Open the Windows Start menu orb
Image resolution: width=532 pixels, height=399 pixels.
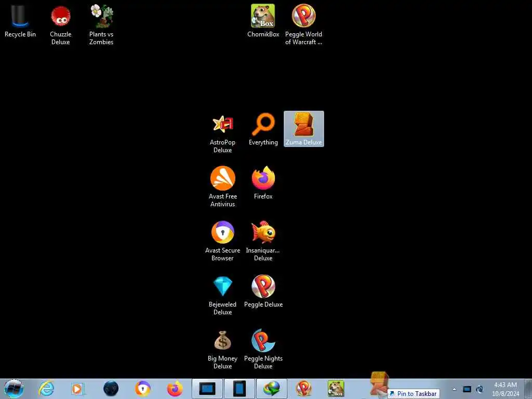point(14,389)
